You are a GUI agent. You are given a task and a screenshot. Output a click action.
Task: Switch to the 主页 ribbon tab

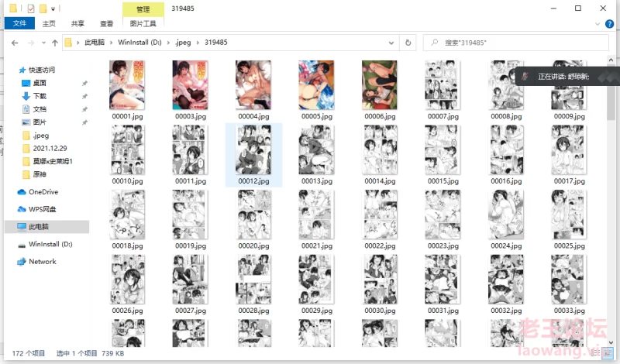coord(49,24)
